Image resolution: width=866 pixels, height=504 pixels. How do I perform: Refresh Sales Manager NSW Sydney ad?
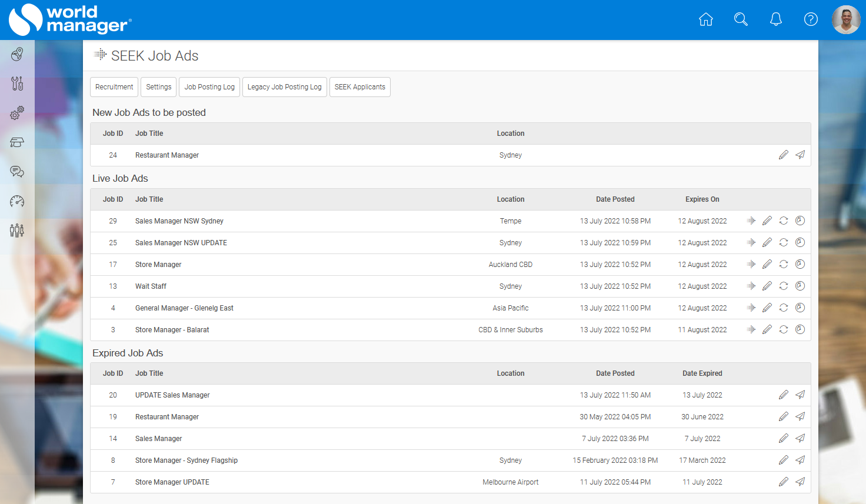tap(784, 221)
